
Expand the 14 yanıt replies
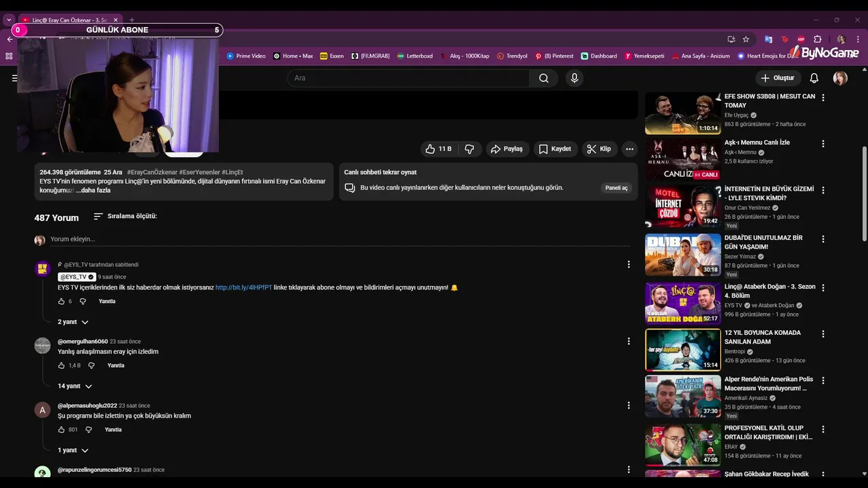point(75,386)
